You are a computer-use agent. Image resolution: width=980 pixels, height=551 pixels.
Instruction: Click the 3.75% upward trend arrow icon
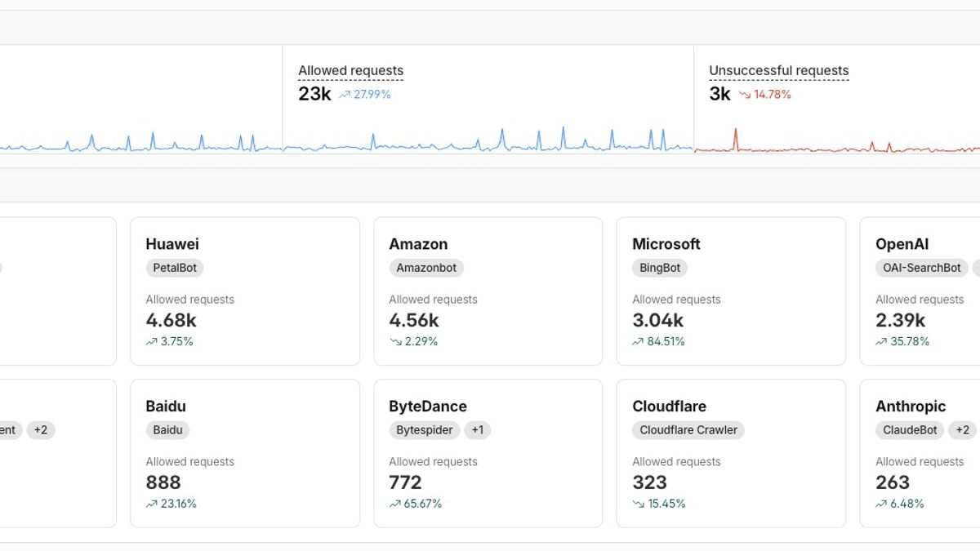151,342
